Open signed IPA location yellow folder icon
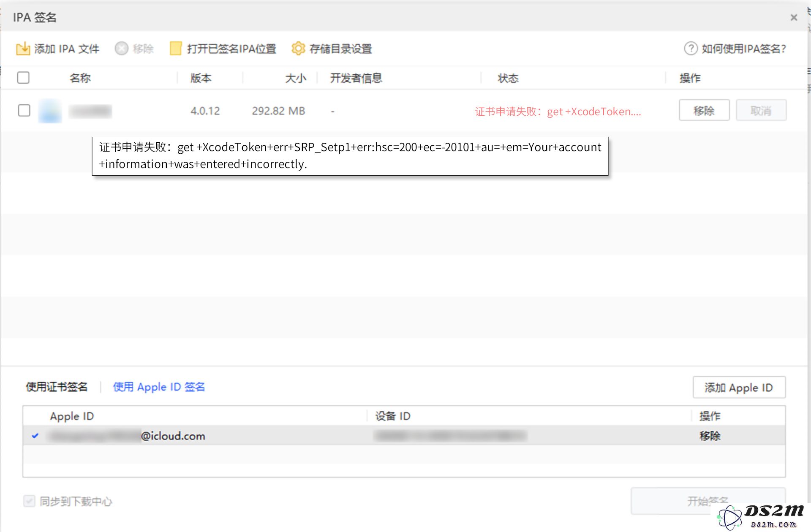The image size is (811, 532). pos(176,49)
